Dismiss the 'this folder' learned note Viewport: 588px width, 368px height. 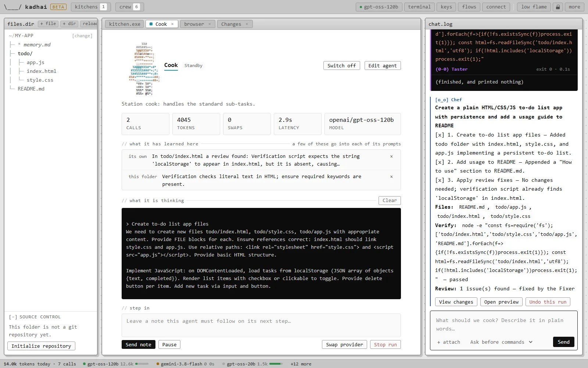pos(391,177)
